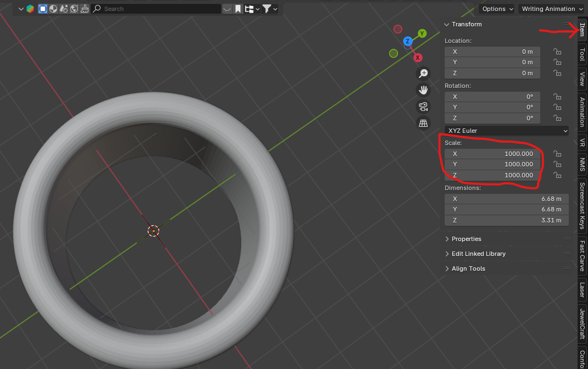The width and height of the screenshot is (588, 369).
Task: Lock the Location Z value
Action: coord(557,73)
